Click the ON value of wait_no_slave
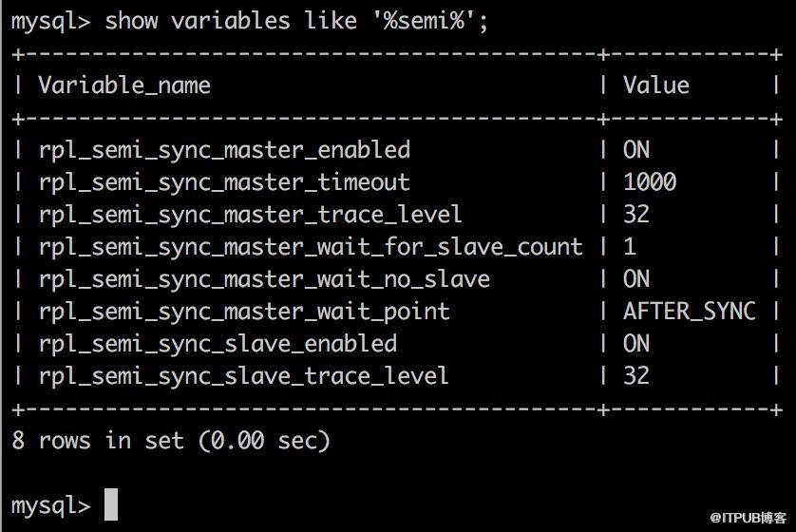This screenshot has width=796, height=532. pos(636,278)
